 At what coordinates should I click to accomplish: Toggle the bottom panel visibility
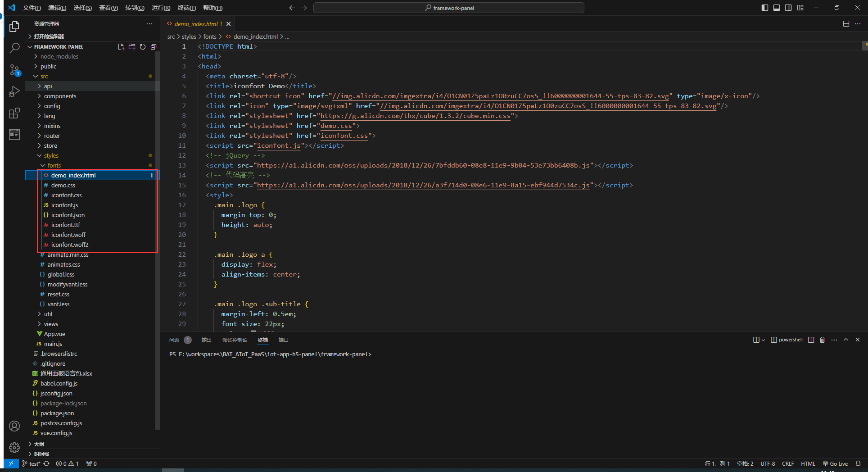coord(777,8)
